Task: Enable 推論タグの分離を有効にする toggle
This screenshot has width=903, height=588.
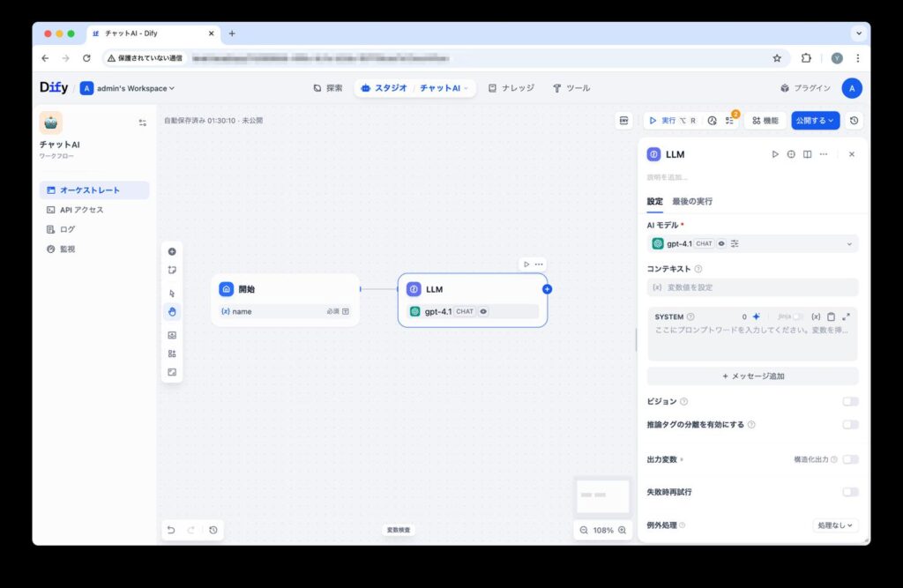Action: click(x=850, y=424)
